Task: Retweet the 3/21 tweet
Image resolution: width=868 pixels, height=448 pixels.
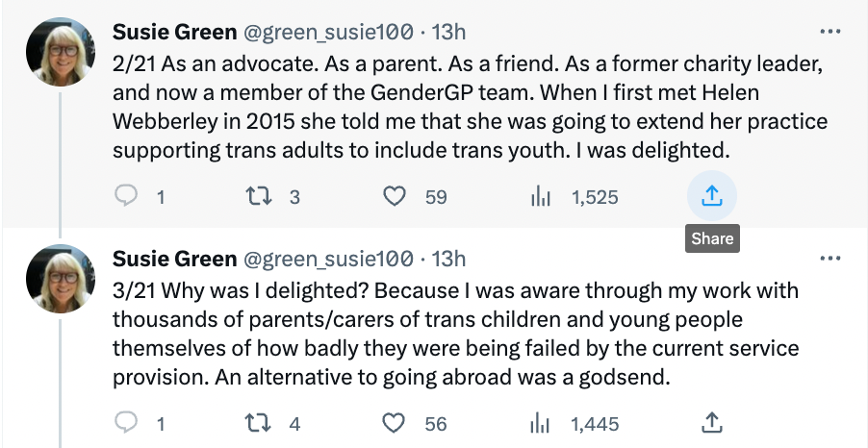Action: pos(256,423)
